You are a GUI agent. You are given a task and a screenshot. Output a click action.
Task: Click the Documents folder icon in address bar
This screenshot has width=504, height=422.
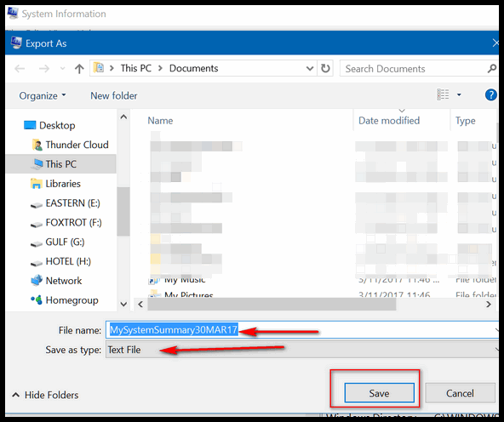99,68
